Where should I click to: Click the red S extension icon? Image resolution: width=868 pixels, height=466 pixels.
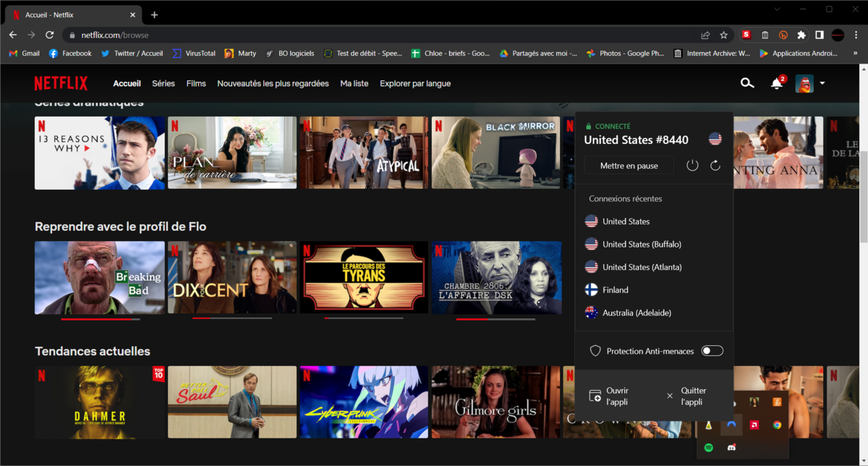coord(746,35)
